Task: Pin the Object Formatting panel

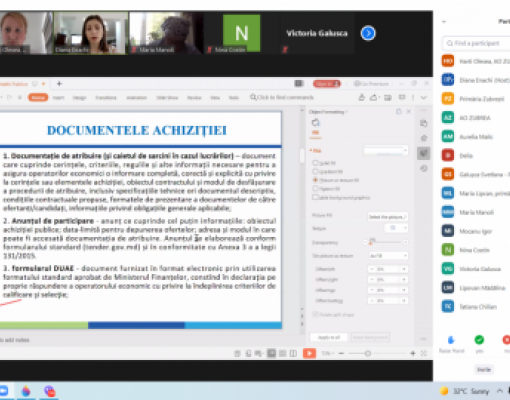Action: click(399, 112)
